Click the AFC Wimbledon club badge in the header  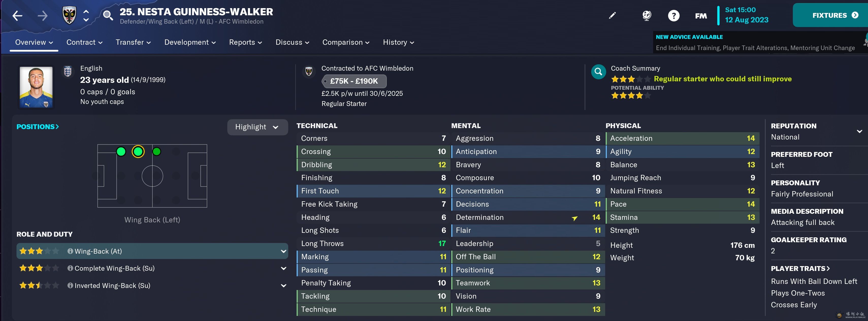(x=69, y=16)
